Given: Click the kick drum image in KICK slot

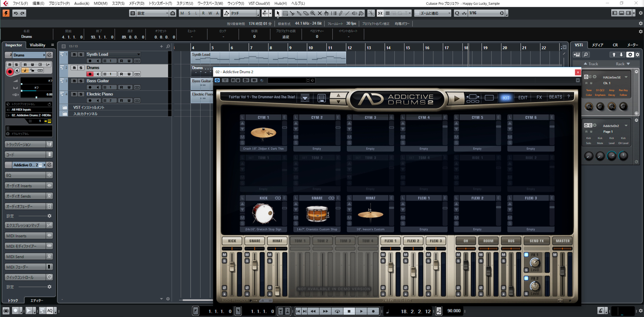Looking at the screenshot, I should 263,213.
